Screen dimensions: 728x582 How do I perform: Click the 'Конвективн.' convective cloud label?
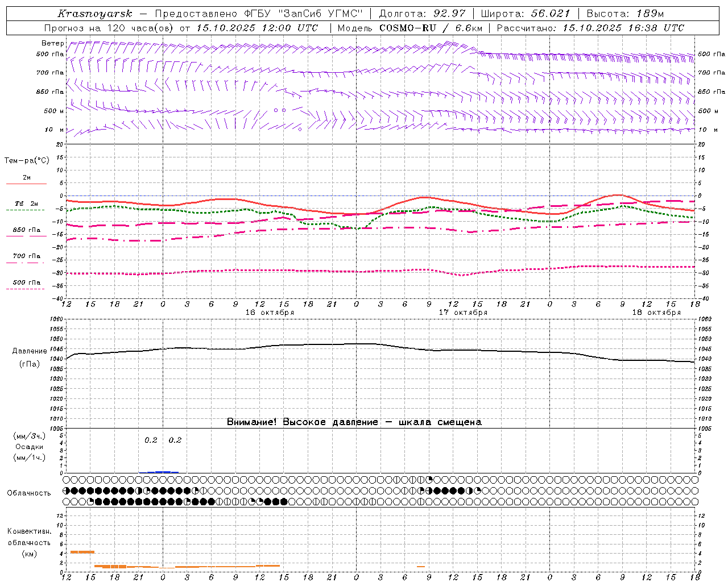pos(29,531)
